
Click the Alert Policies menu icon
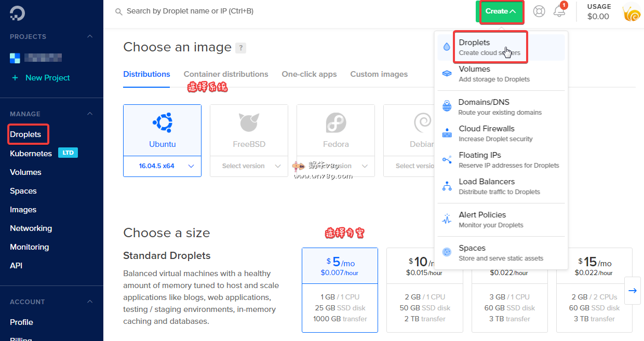click(447, 220)
